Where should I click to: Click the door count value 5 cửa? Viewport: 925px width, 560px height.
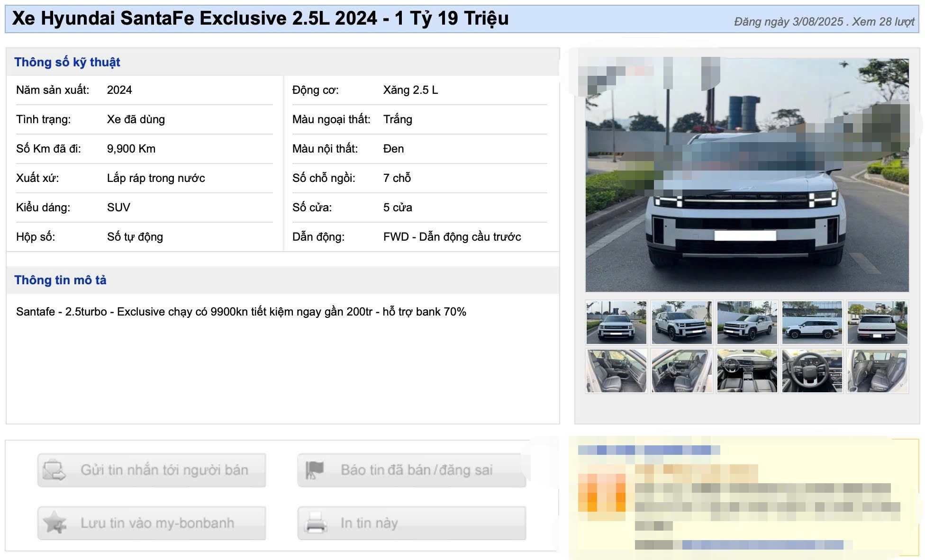[x=398, y=208]
